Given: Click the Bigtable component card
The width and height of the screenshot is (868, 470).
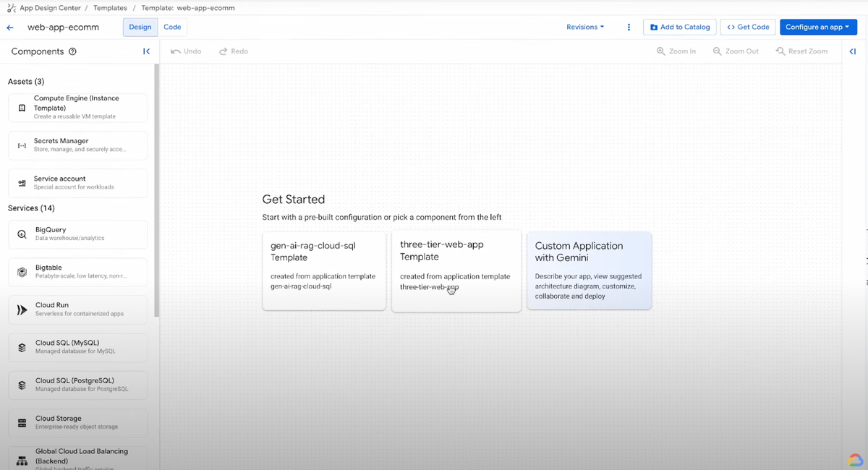Looking at the screenshot, I should [77, 272].
